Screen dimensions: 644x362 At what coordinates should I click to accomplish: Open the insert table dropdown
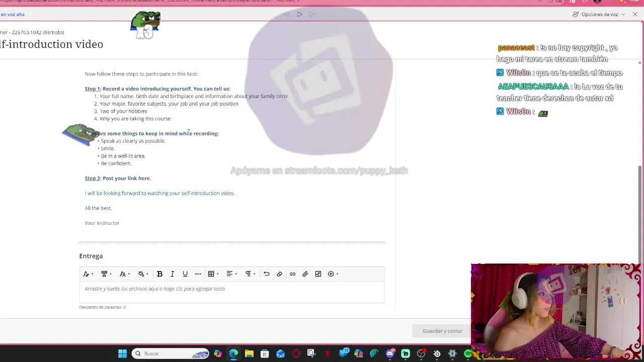tap(213, 274)
